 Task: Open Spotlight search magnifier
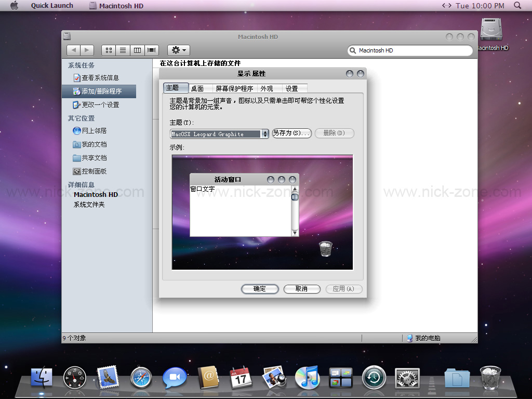click(517, 5)
